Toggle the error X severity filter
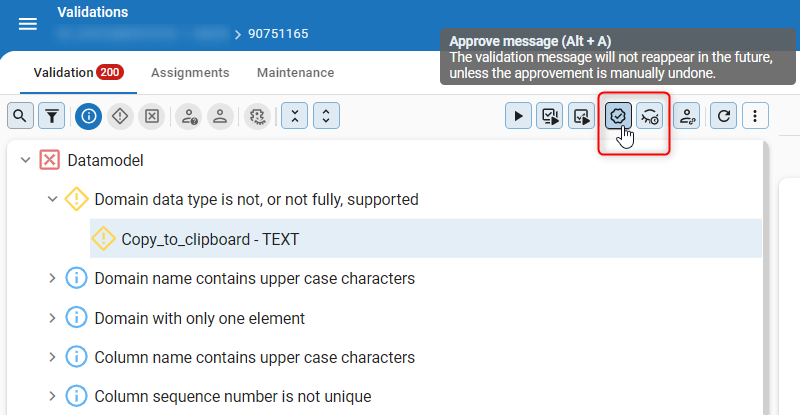 point(152,116)
